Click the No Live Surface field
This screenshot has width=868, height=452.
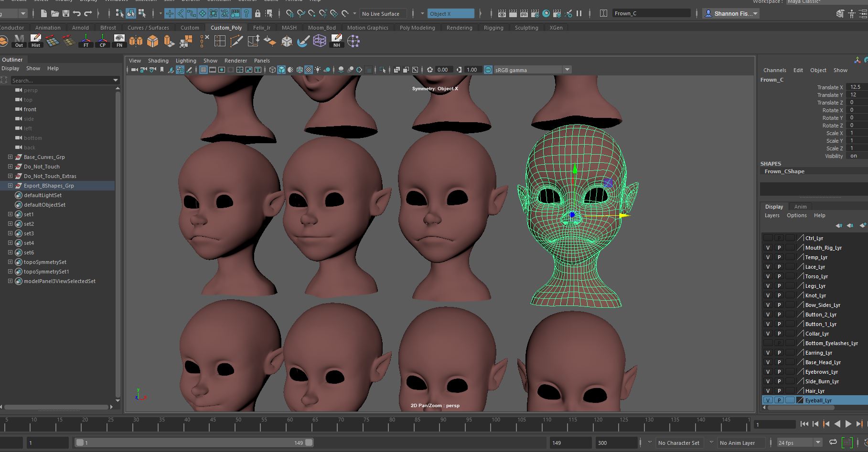[x=383, y=13]
